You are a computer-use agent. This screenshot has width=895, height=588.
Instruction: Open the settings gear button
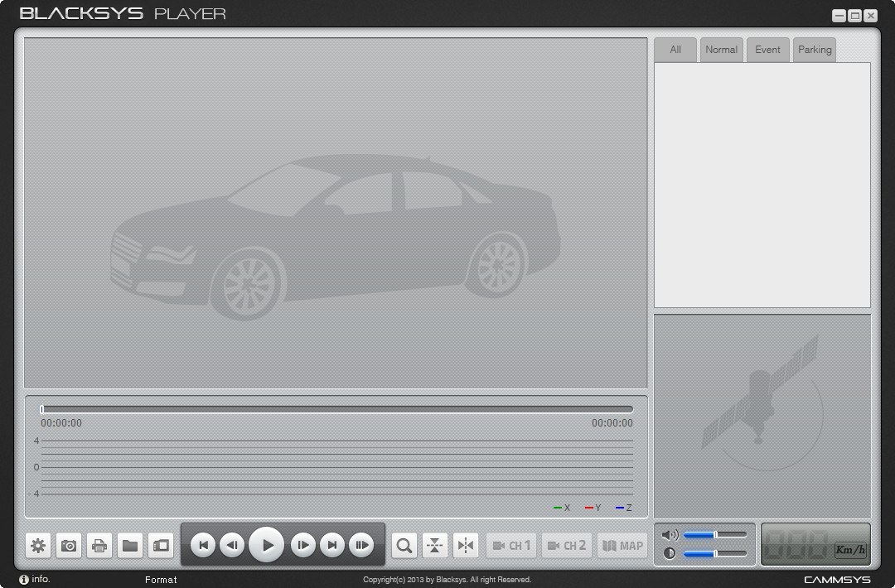click(x=38, y=546)
